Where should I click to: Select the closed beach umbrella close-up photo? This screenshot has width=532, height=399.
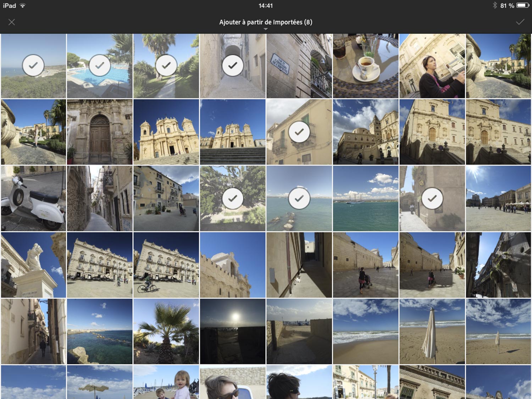click(x=432, y=331)
